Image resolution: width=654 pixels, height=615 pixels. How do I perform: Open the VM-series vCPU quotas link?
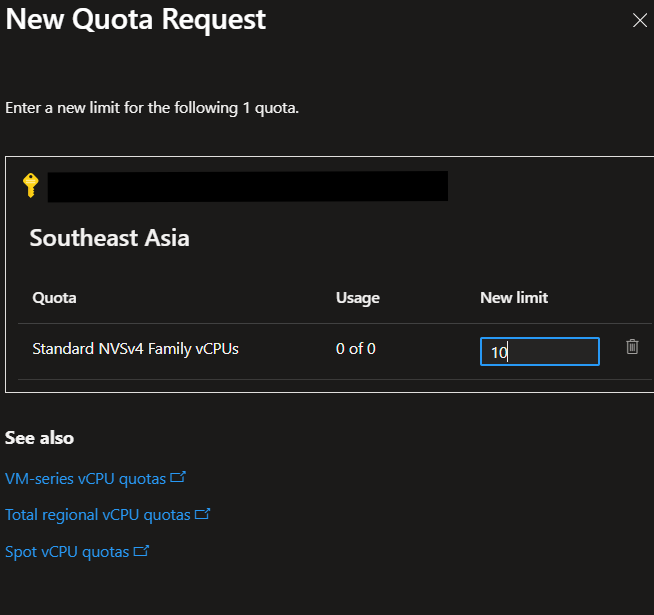85,479
